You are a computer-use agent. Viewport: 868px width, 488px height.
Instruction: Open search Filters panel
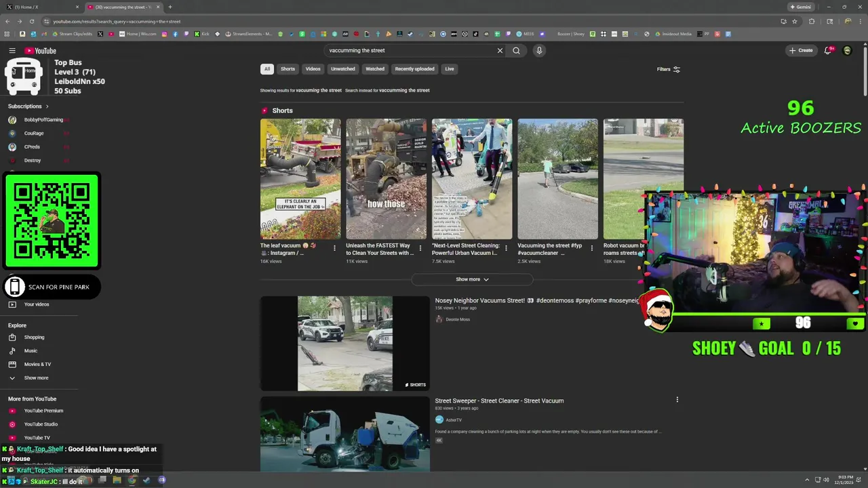click(x=669, y=69)
